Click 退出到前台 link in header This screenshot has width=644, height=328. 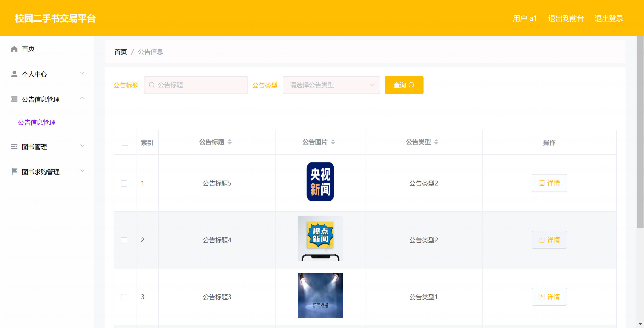566,18
